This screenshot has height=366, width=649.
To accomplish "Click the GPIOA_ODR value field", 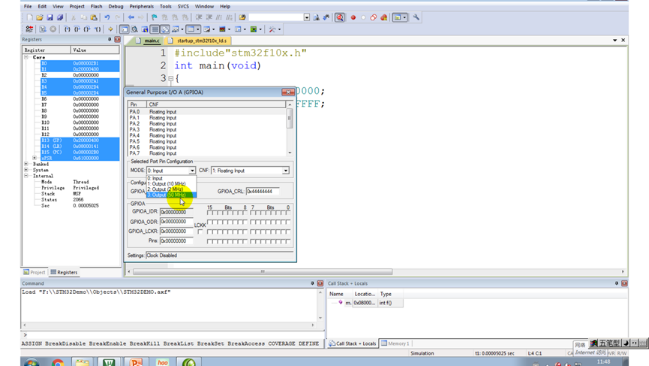I will pyautogui.click(x=176, y=222).
